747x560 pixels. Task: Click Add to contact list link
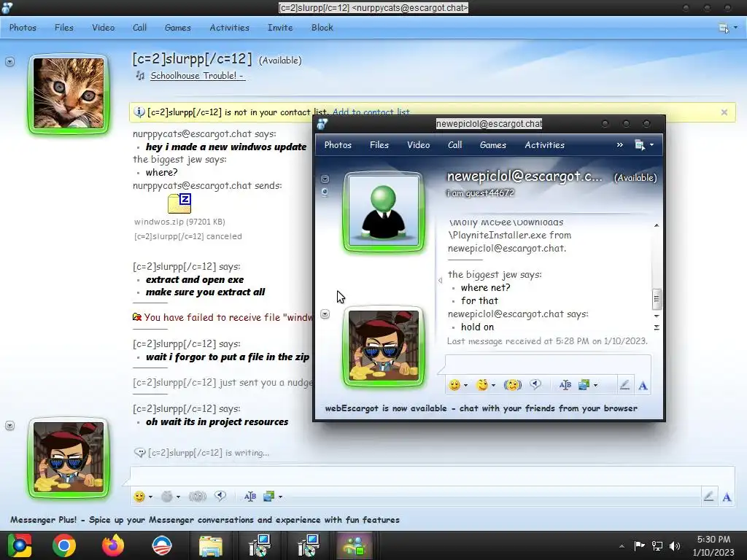click(x=371, y=112)
